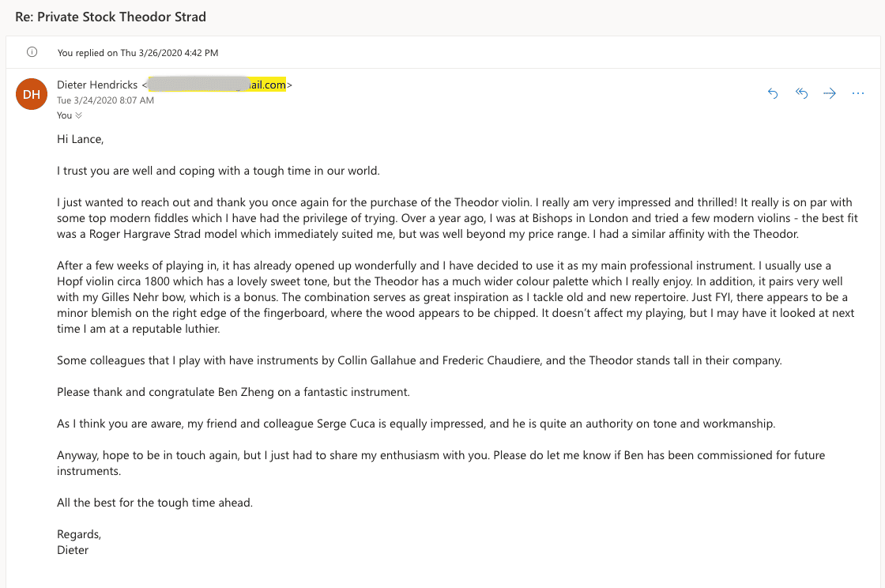Click the Regards closing line
The image size is (885, 588).
[x=79, y=534]
